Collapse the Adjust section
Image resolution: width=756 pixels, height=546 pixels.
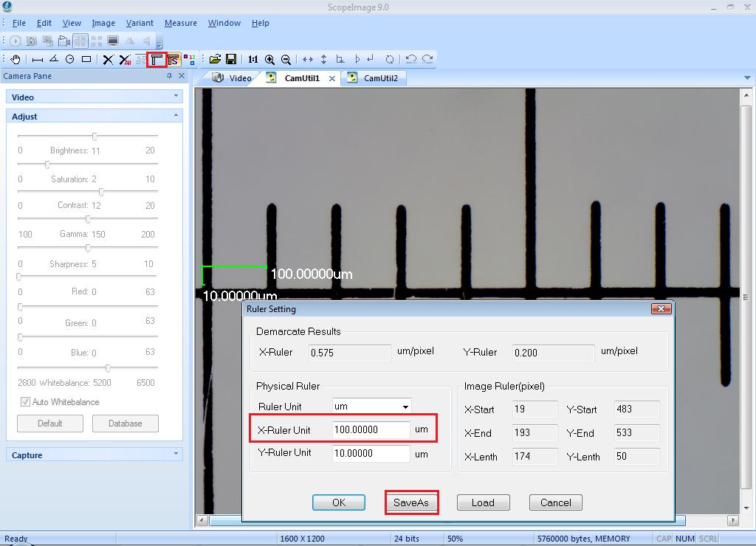pyautogui.click(x=176, y=116)
